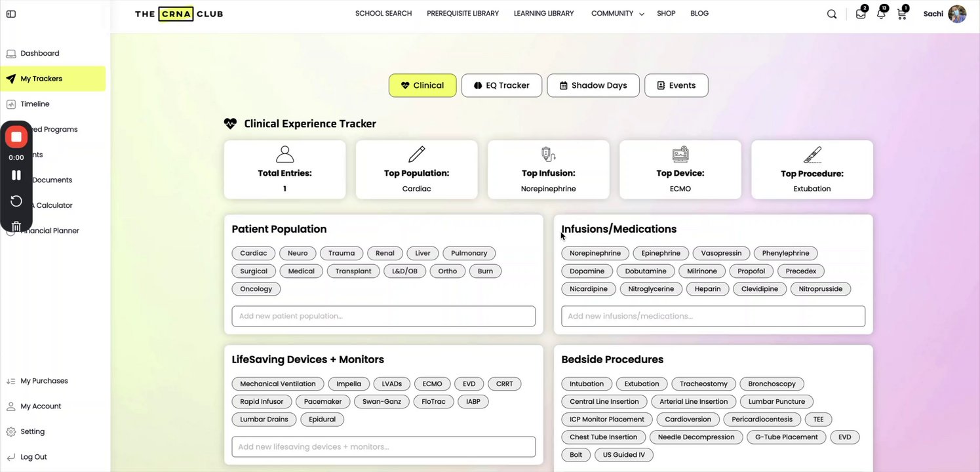The image size is (980, 472).
Task: Click the add new patient population field
Action: tap(383, 316)
